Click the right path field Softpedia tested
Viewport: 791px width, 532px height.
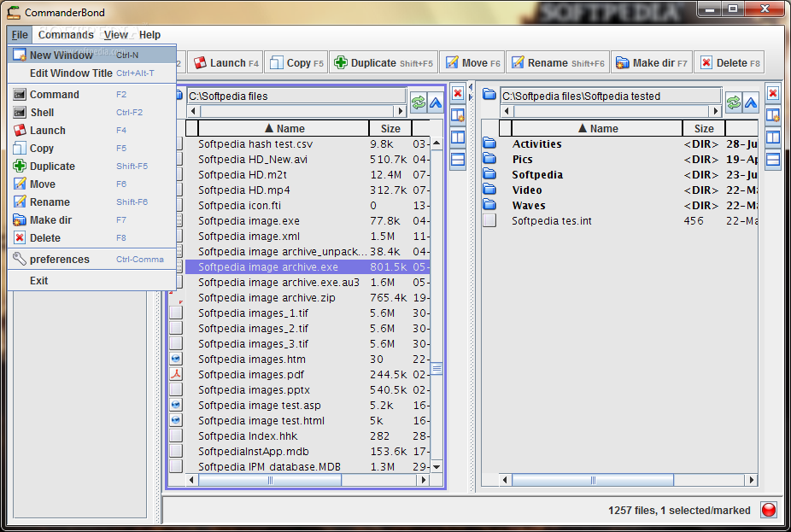point(611,96)
